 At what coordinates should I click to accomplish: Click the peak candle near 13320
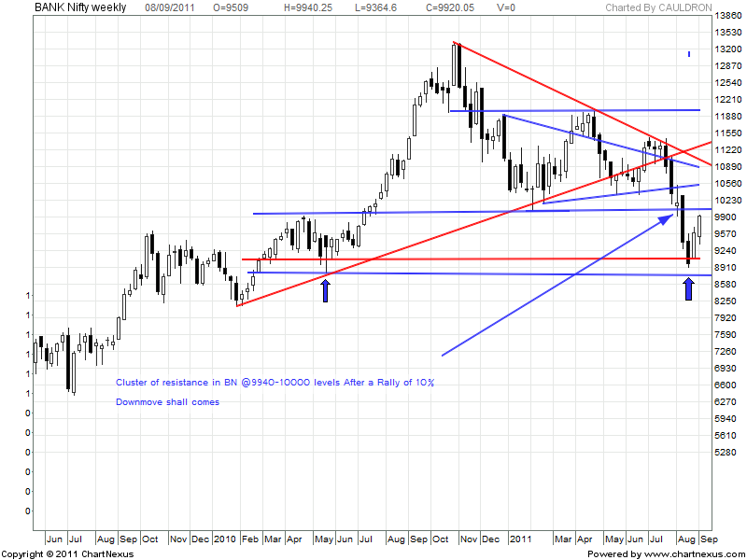[x=456, y=65]
